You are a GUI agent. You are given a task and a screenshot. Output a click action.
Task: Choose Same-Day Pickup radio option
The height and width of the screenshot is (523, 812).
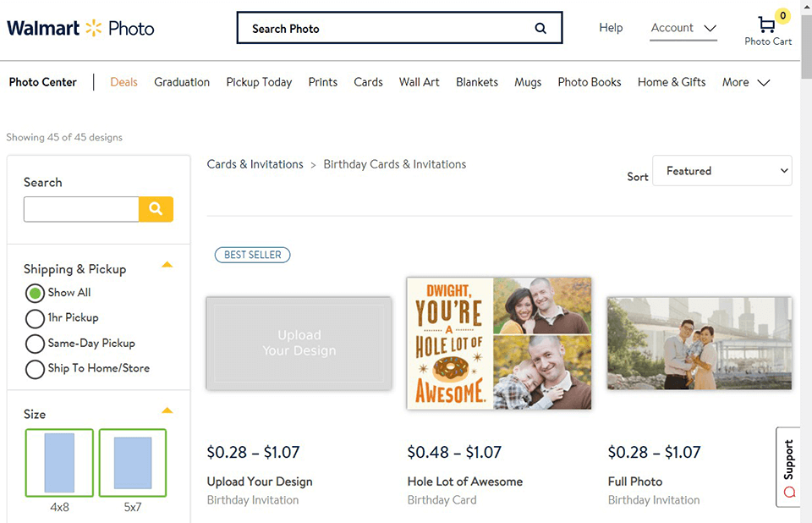(35, 344)
